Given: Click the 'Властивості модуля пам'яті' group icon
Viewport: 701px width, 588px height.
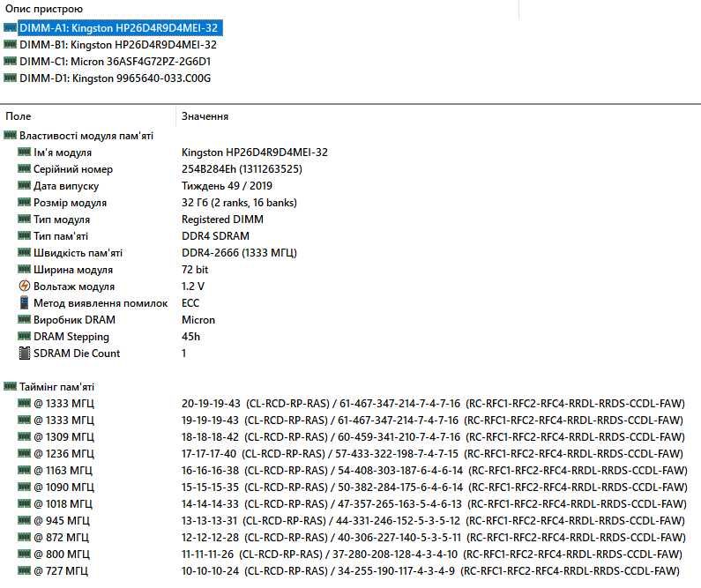Looking at the screenshot, I should (10, 135).
